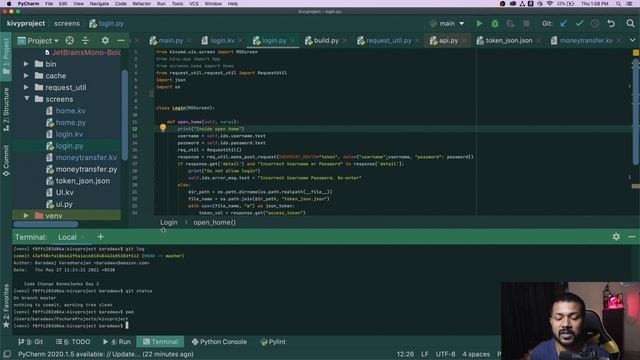Open the Structure side panel
Viewport: 640px width, 360px height.
[x=6, y=109]
